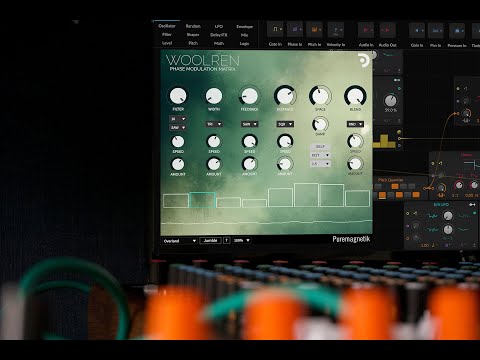Toggle the orange top-row key in Pitch Quantize

(395, 186)
